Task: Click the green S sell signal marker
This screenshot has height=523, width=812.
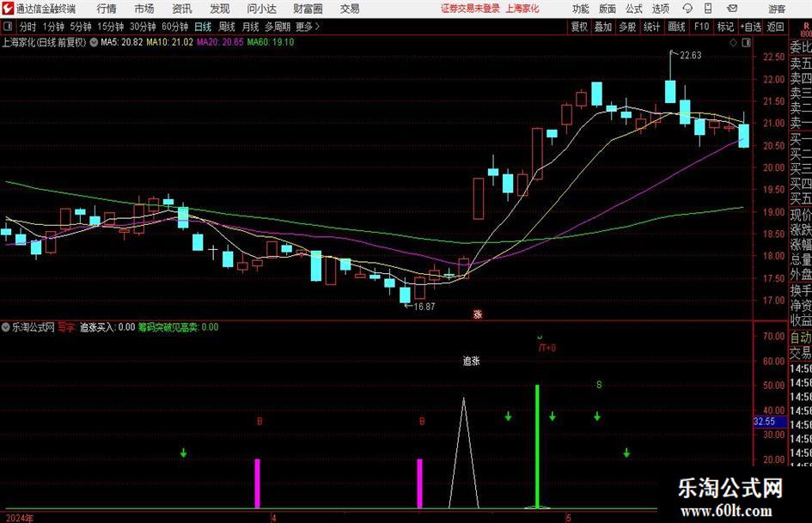Action: pyautogui.click(x=599, y=385)
